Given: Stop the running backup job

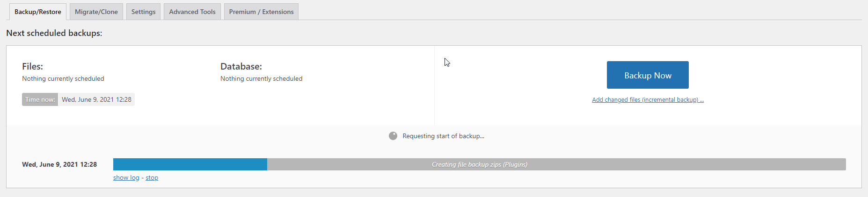Looking at the screenshot, I should coord(152,177).
